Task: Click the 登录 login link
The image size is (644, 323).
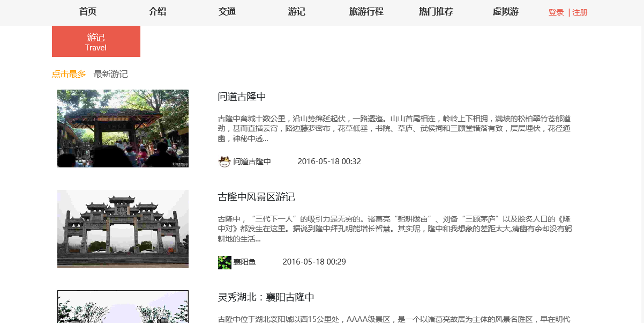Action: (x=556, y=12)
